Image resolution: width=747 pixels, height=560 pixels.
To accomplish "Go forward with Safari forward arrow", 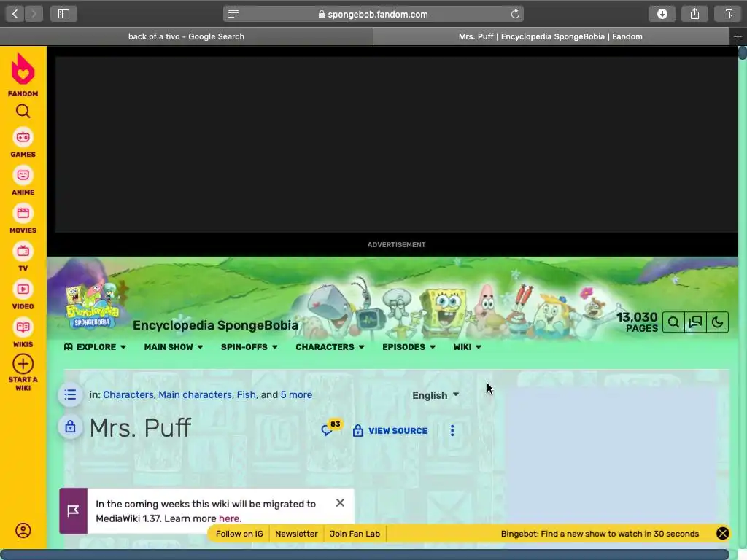I will tap(34, 14).
